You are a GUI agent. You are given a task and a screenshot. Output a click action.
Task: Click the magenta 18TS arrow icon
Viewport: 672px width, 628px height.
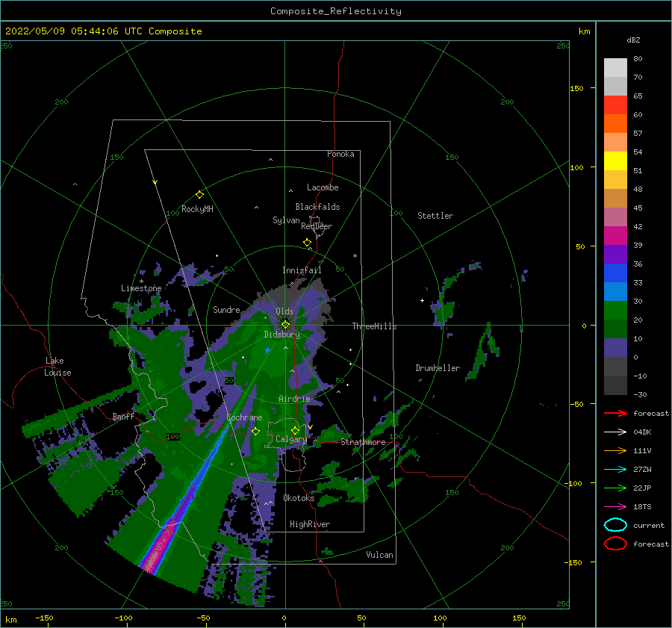(x=615, y=507)
